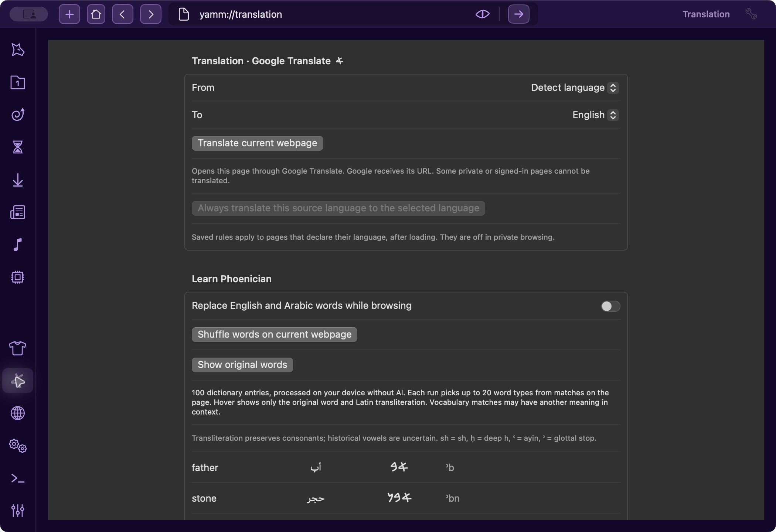Click the page document icon in address bar
Screen dimensions: 776x532
pos(184,14)
